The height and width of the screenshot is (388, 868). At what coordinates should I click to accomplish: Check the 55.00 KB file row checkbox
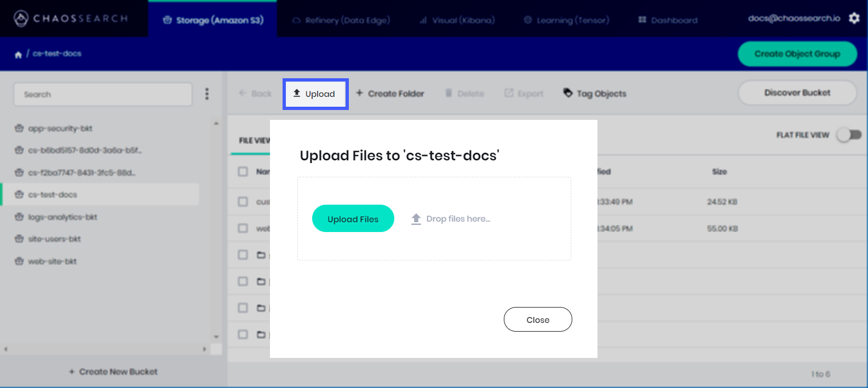click(x=243, y=228)
